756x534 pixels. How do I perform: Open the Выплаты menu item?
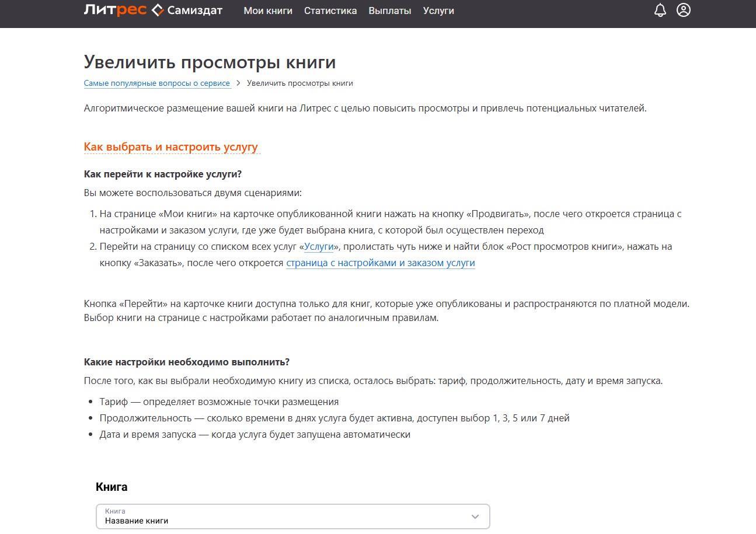click(390, 11)
